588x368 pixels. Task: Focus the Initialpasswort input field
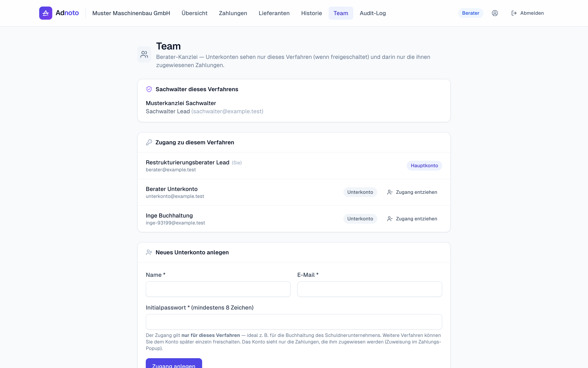click(x=294, y=322)
